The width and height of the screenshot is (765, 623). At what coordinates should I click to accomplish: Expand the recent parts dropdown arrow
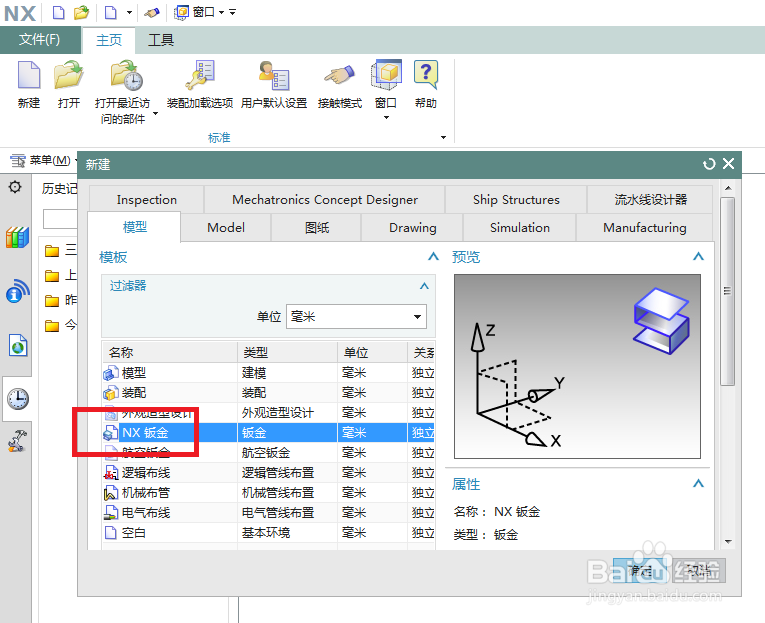(x=156, y=114)
